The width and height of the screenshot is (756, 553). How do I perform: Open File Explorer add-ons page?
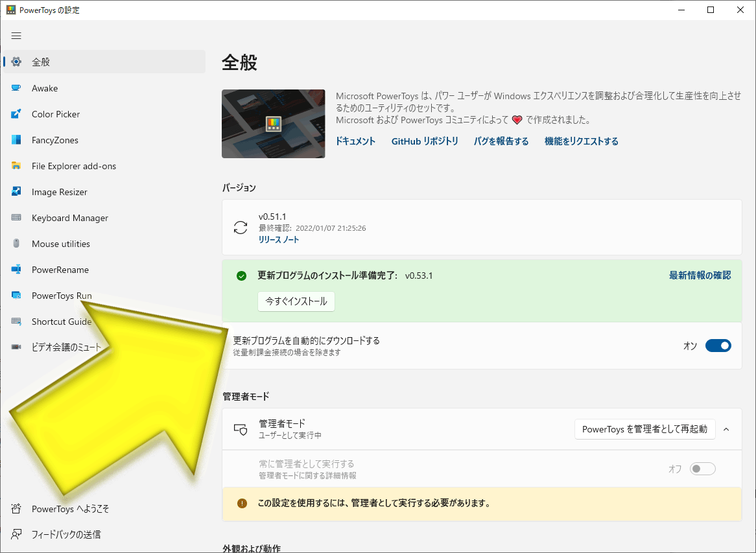click(104, 167)
